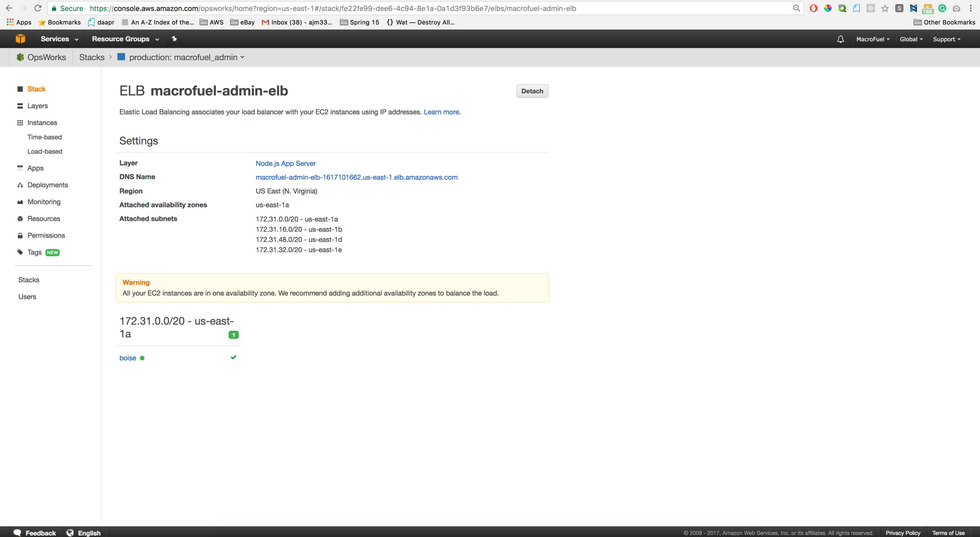The height and width of the screenshot is (537, 980).
Task: Open the Global region dropdown
Action: (x=911, y=39)
